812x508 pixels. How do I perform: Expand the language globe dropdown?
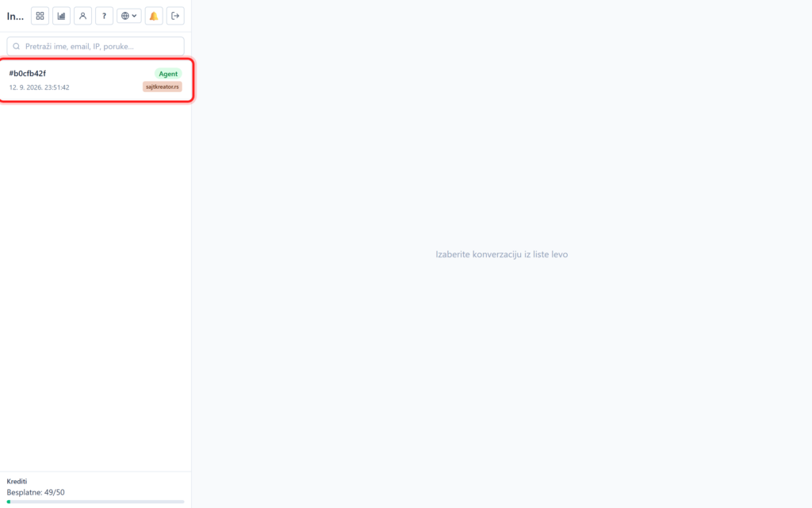tap(129, 16)
